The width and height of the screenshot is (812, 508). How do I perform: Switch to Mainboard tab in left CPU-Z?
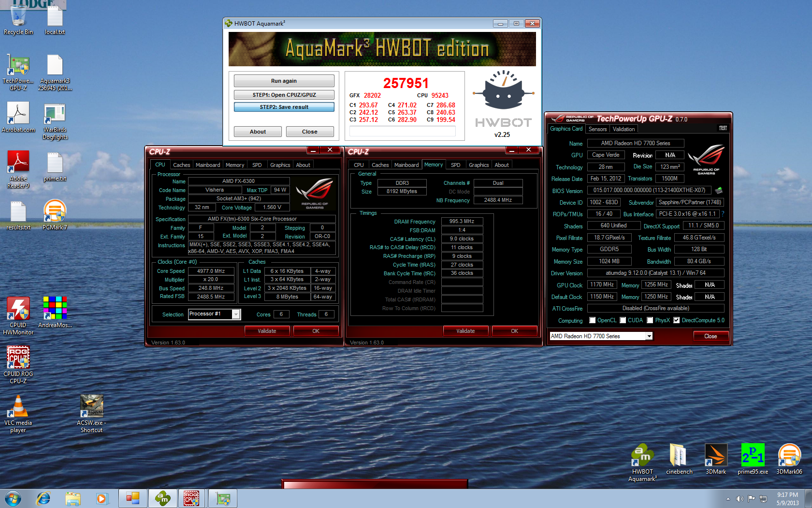(208, 165)
